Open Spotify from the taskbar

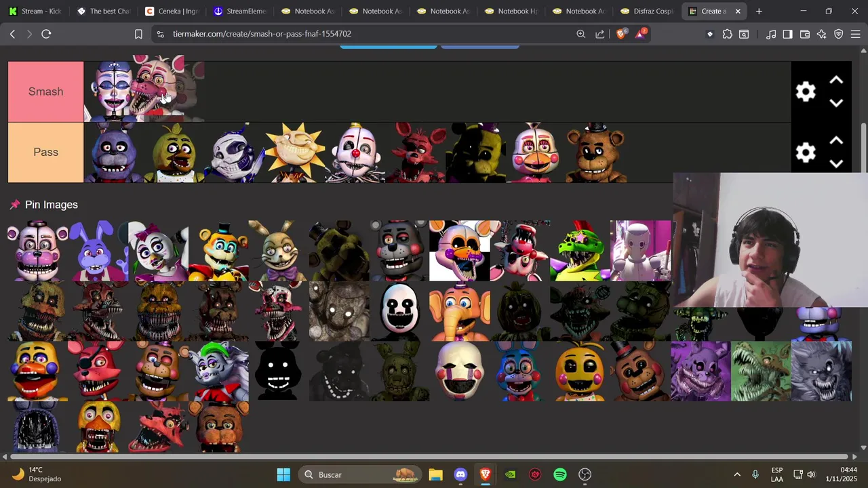tap(560, 474)
